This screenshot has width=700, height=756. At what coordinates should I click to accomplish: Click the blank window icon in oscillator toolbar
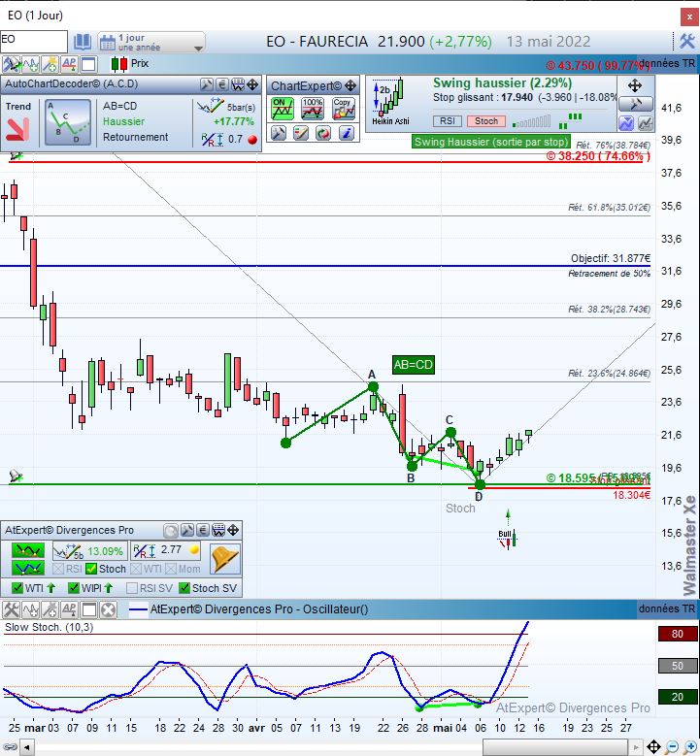88,609
